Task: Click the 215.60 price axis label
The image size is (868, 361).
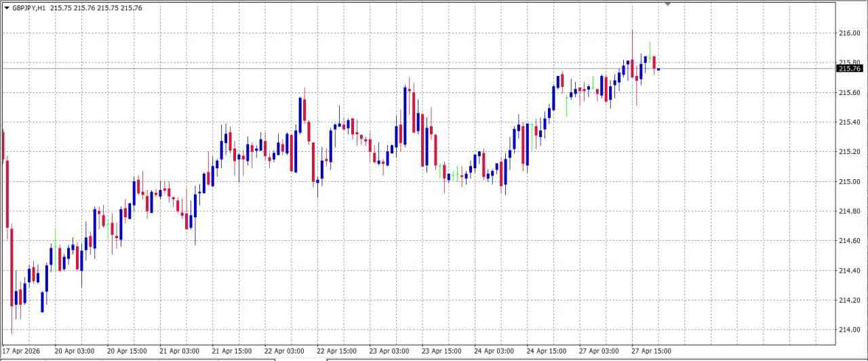Action: coord(849,93)
